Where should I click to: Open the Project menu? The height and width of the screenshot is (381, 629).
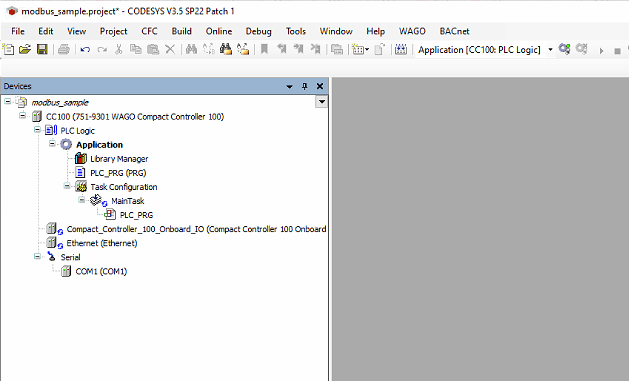click(114, 31)
